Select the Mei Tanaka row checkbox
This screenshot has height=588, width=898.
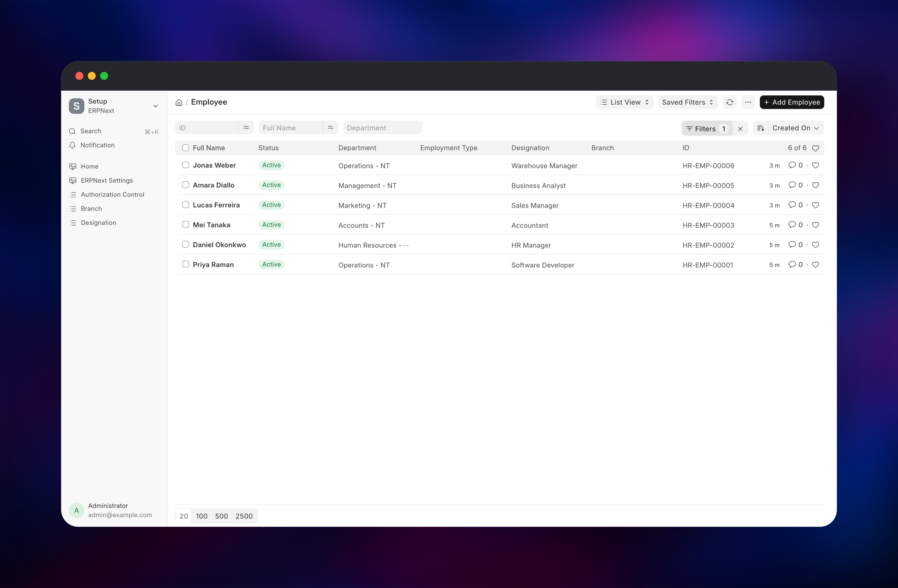186,224
